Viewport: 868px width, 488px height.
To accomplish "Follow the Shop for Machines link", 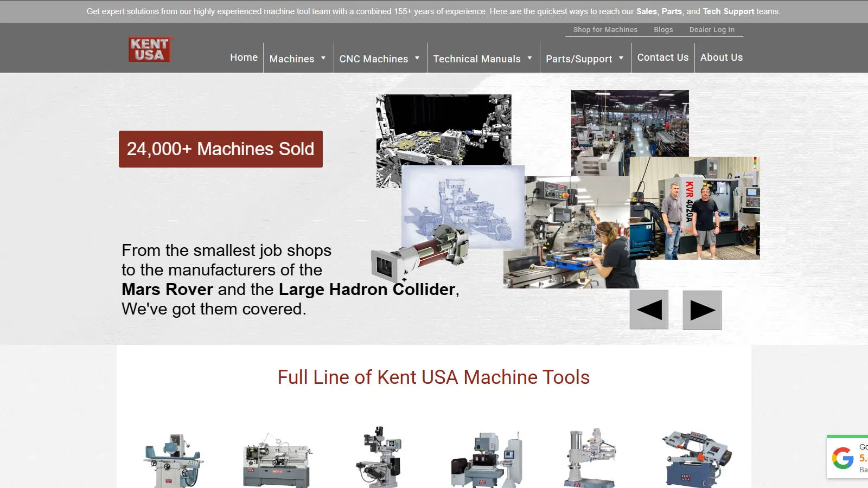I will pyautogui.click(x=605, y=30).
